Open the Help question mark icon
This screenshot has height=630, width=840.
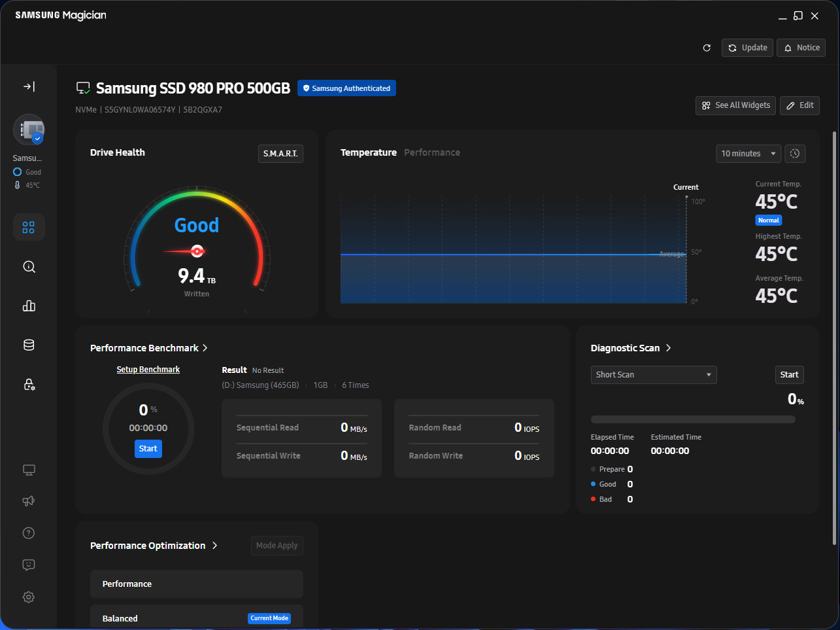click(x=29, y=533)
